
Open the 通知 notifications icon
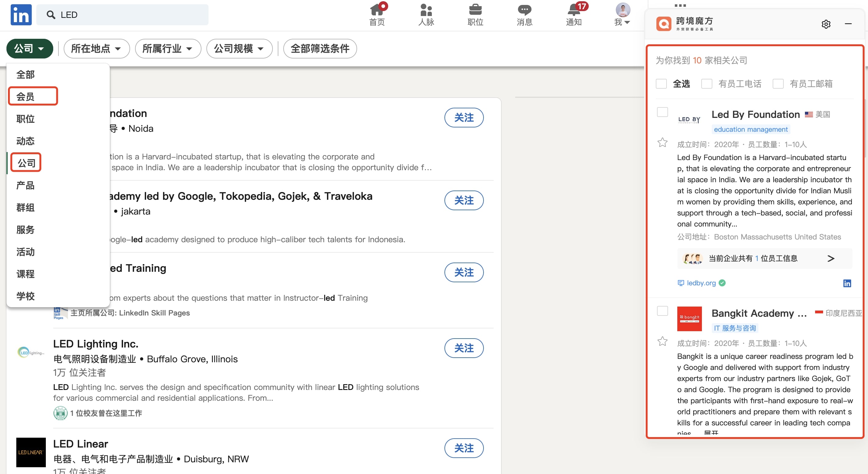click(573, 14)
